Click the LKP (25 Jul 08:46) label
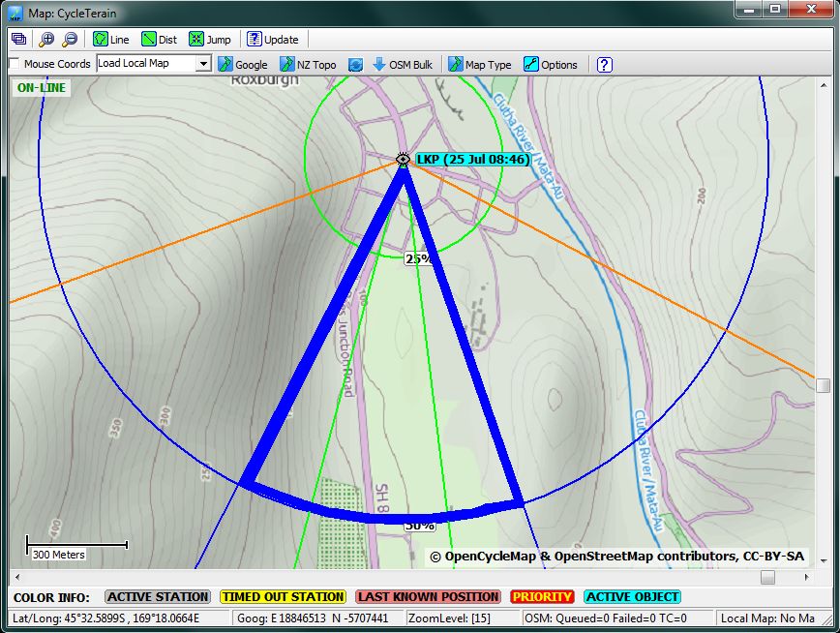840x633 pixels. coord(473,159)
